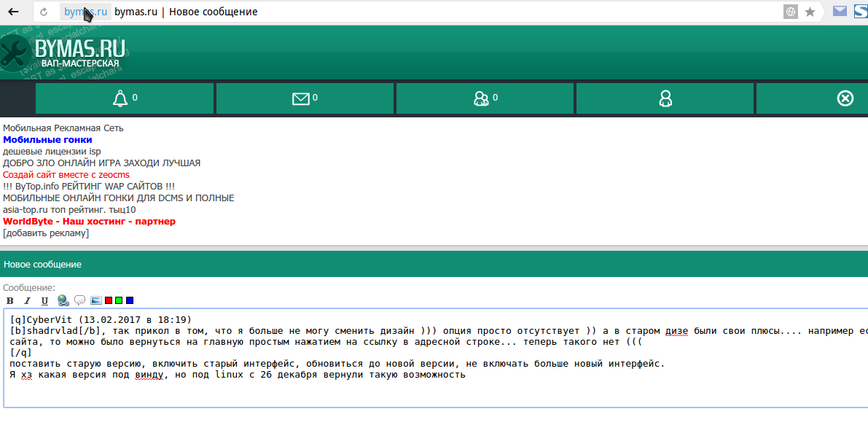Viewport: 868px width, 425px height.
Task: Insert quote using speech bubble icon
Action: [x=79, y=300]
